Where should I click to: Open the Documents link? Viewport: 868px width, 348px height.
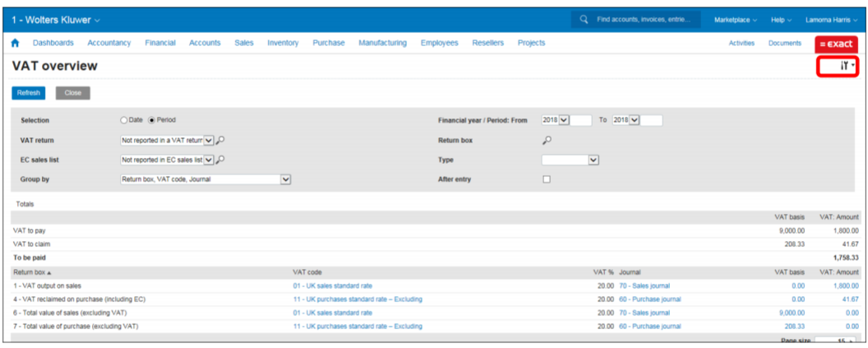tap(784, 44)
